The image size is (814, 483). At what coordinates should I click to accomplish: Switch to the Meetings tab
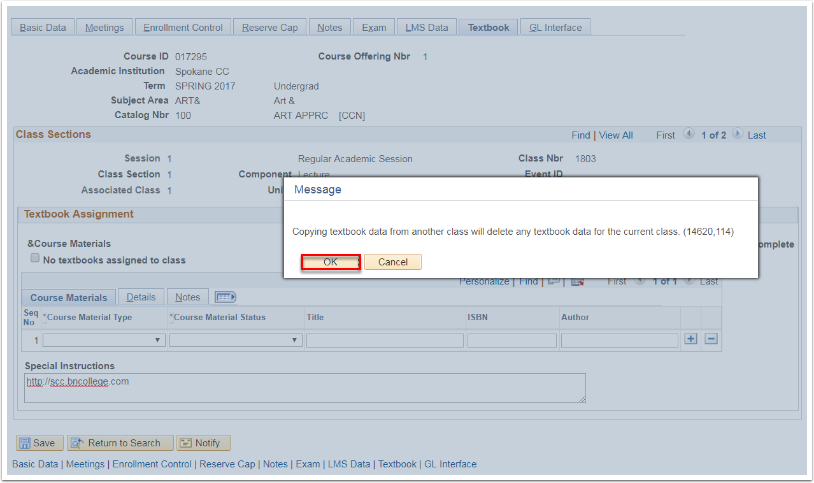pos(104,28)
